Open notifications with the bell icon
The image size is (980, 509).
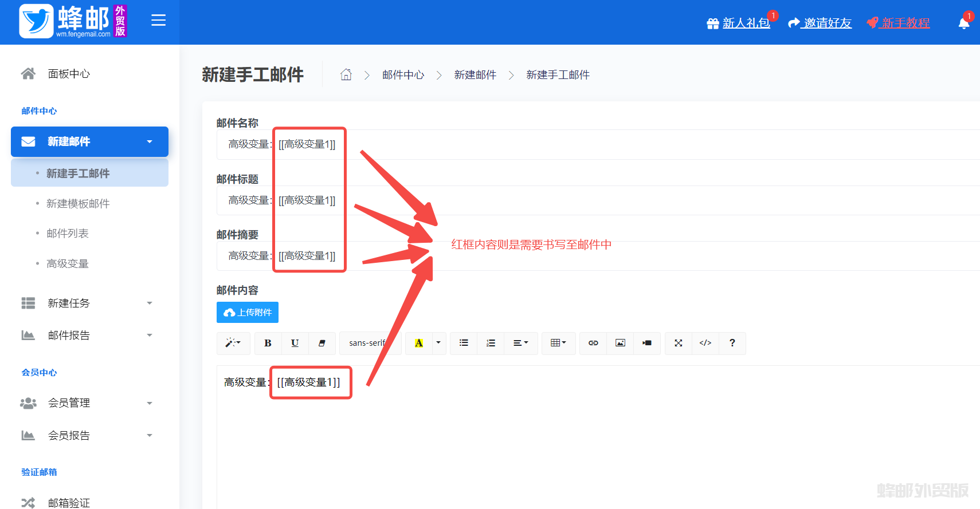(x=964, y=23)
